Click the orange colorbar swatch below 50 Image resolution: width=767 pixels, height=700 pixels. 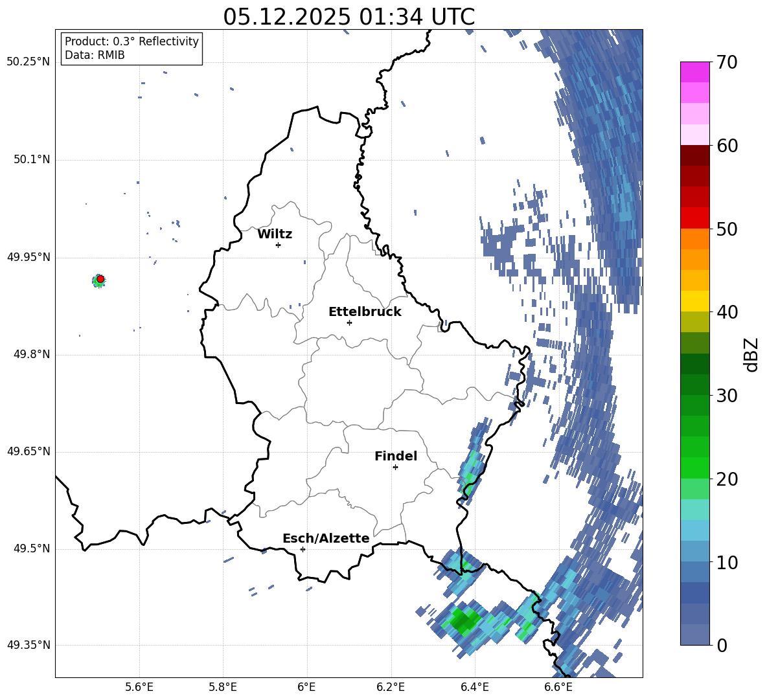coord(694,239)
